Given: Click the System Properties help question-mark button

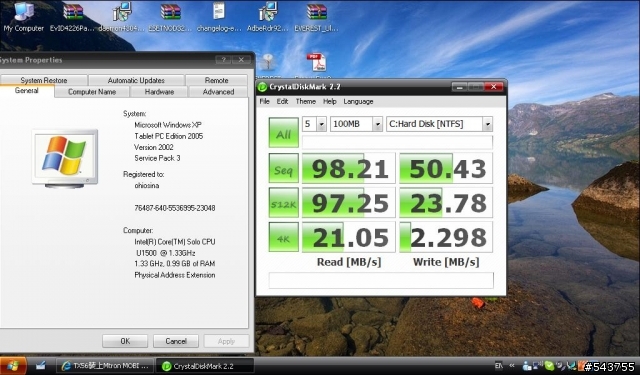Looking at the screenshot, I should coord(223,60).
